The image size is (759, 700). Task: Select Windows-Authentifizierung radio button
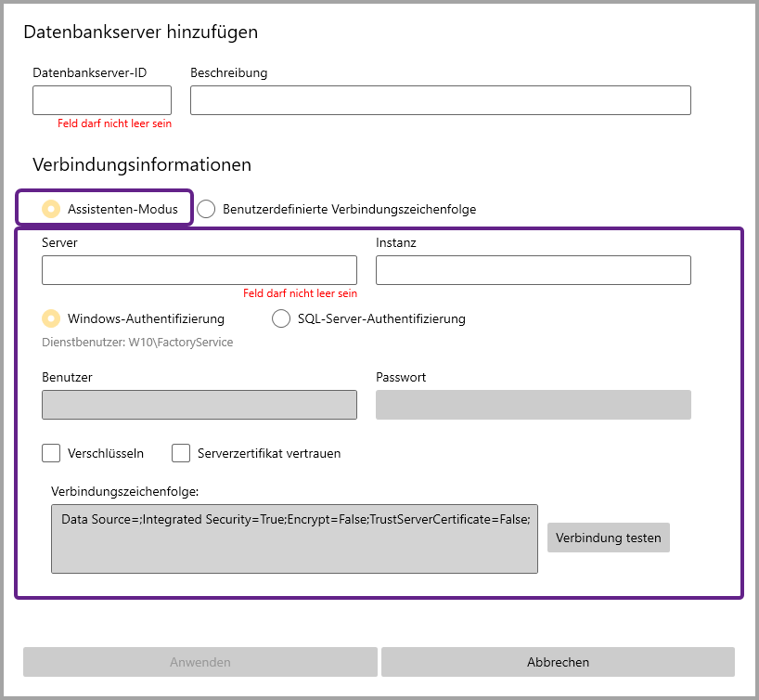(52, 318)
